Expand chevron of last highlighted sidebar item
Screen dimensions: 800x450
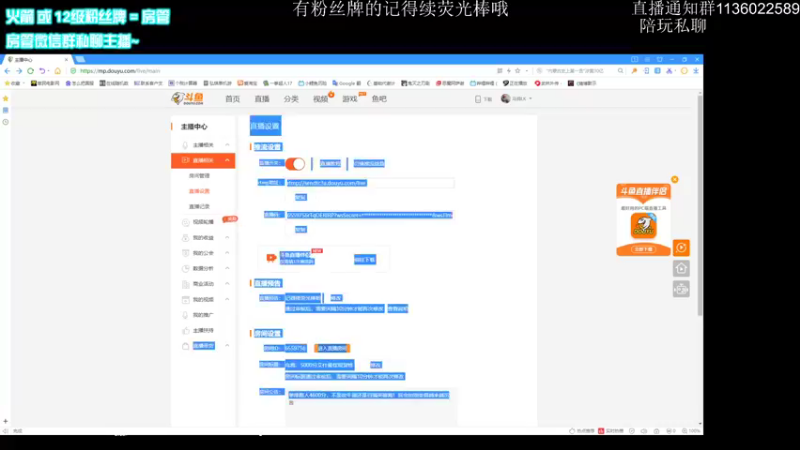227,346
